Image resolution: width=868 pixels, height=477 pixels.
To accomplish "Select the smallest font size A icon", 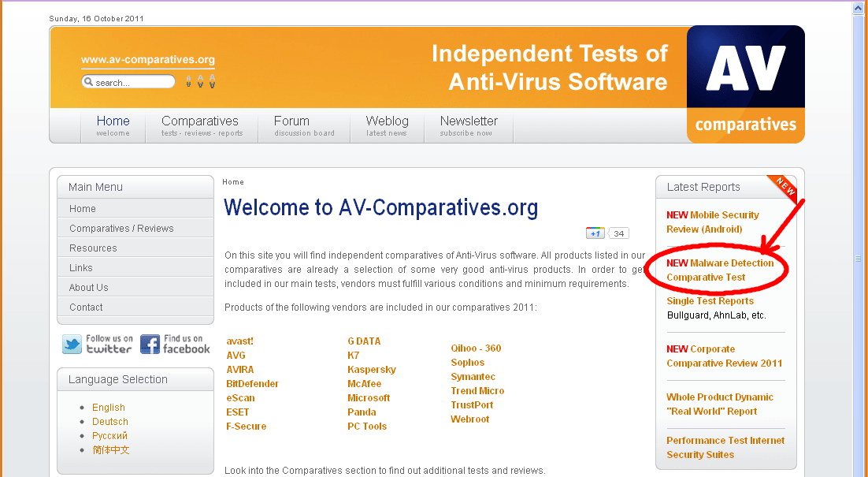I will 189,82.
